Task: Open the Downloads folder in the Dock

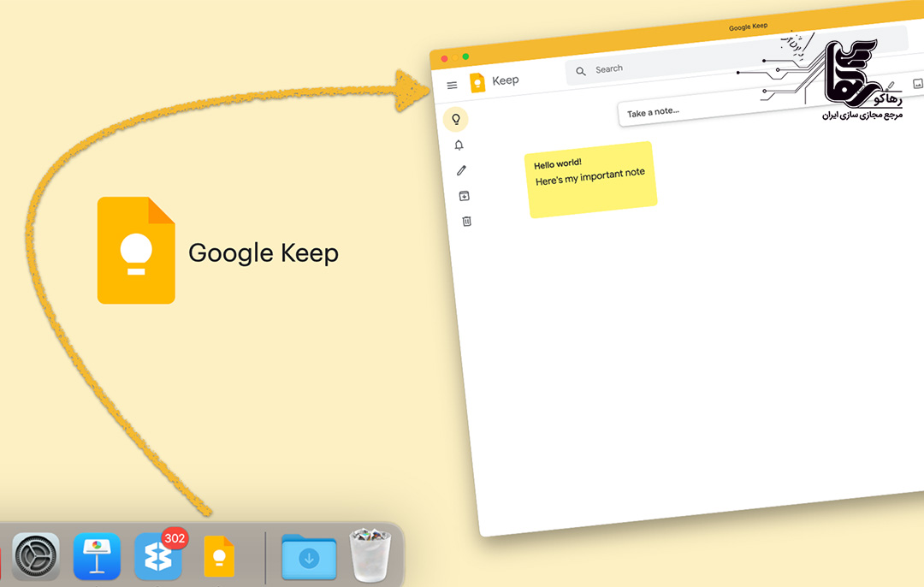Action: [x=308, y=556]
